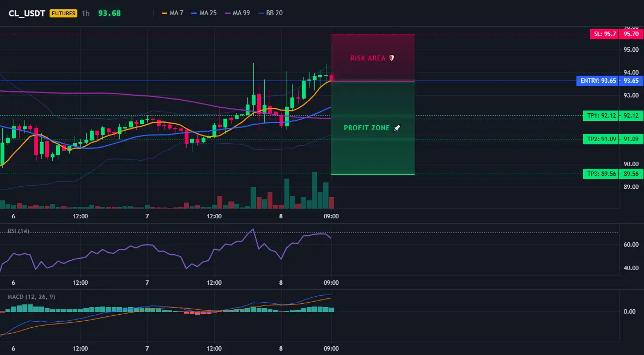Click the latest red candle at entry price

pos(331,77)
